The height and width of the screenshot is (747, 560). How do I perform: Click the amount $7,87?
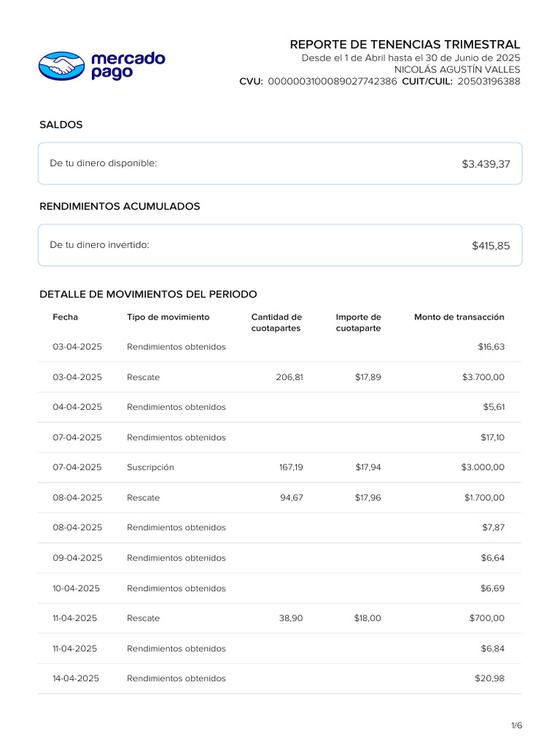(x=494, y=527)
